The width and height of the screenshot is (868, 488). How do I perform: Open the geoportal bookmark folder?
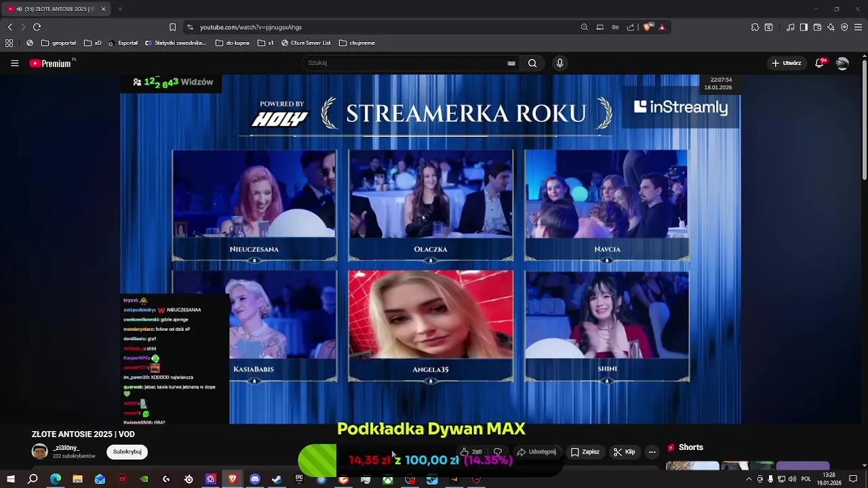pos(58,43)
